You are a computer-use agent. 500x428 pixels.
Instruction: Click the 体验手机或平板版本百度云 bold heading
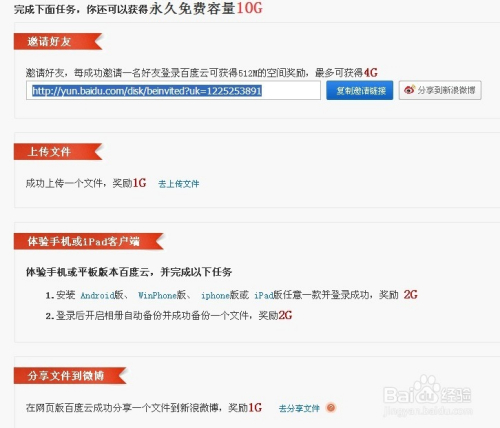click(129, 272)
